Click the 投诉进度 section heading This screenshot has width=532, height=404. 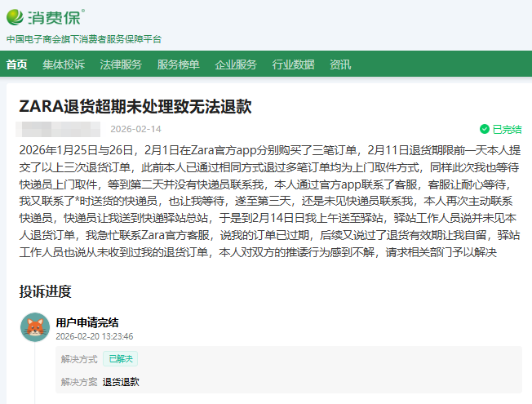[x=45, y=291]
